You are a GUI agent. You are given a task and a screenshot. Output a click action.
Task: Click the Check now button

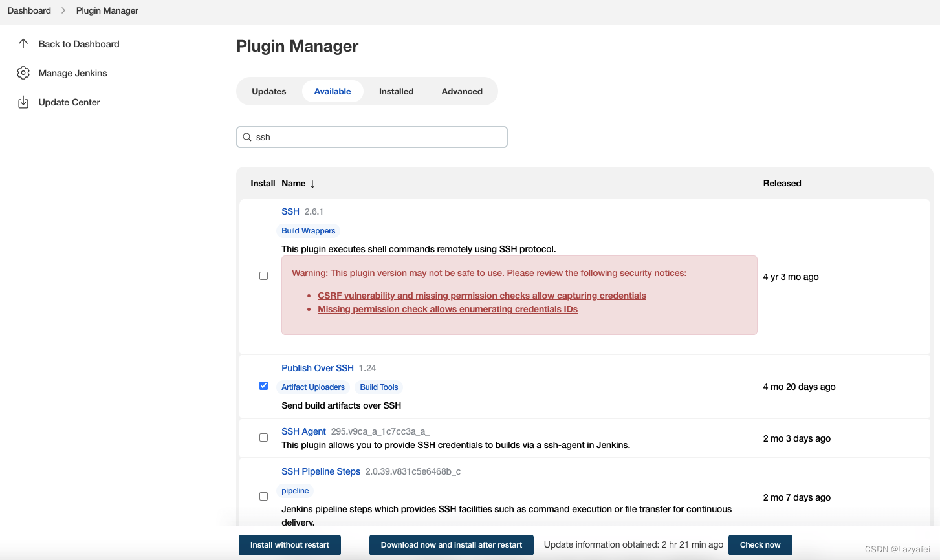pyautogui.click(x=760, y=545)
